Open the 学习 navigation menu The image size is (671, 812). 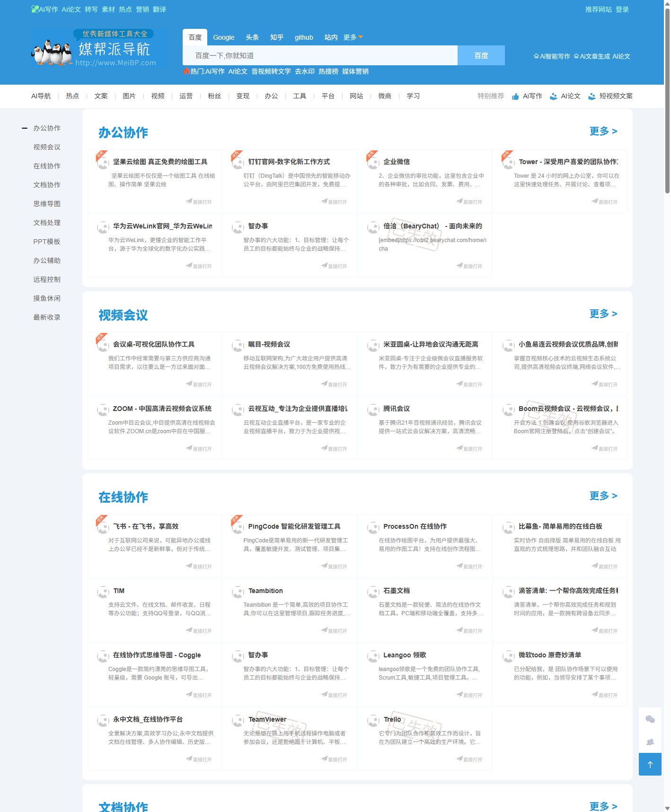[413, 96]
